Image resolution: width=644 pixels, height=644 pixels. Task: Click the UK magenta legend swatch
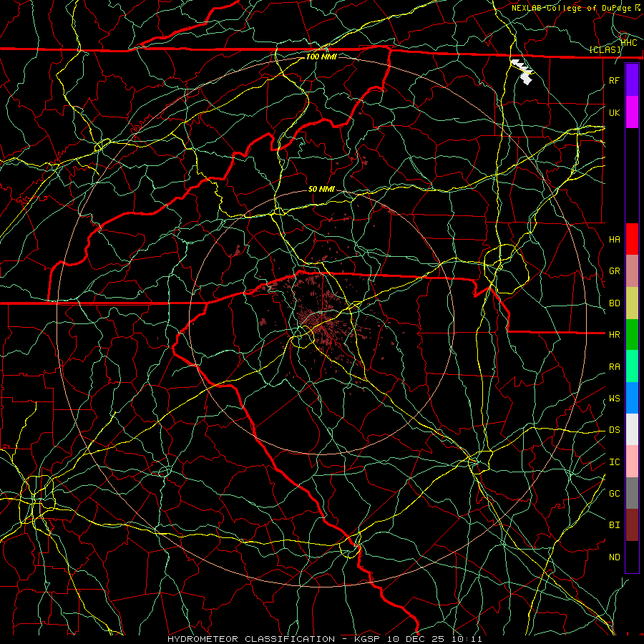pyautogui.click(x=632, y=112)
